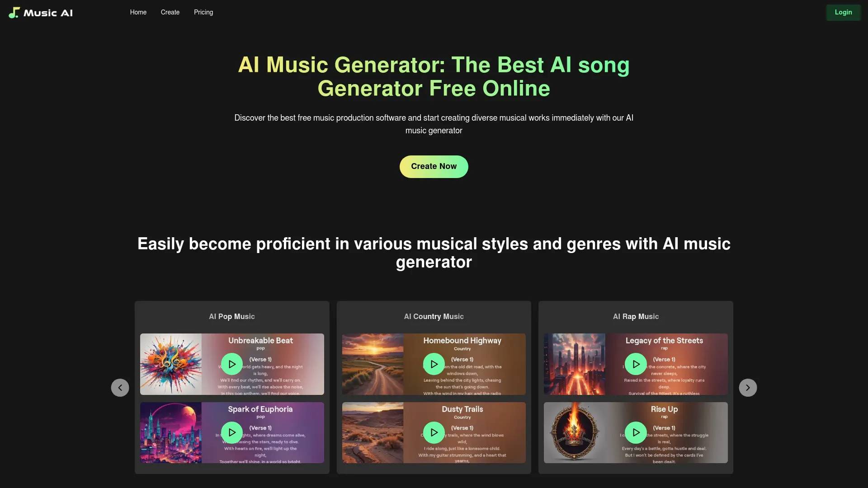This screenshot has height=488, width=868.
Task: Play Legacy of the Streets rap
Action: [x=636, y=363]
